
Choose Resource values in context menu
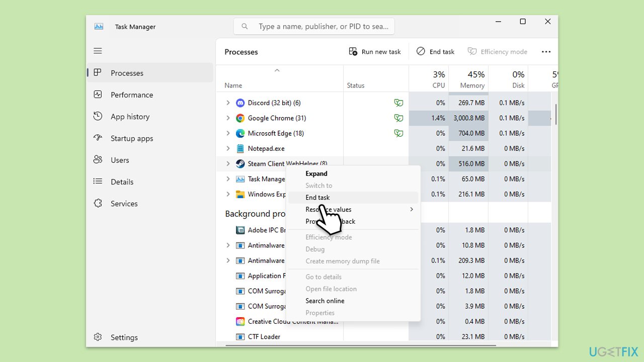tap(353, 209)
